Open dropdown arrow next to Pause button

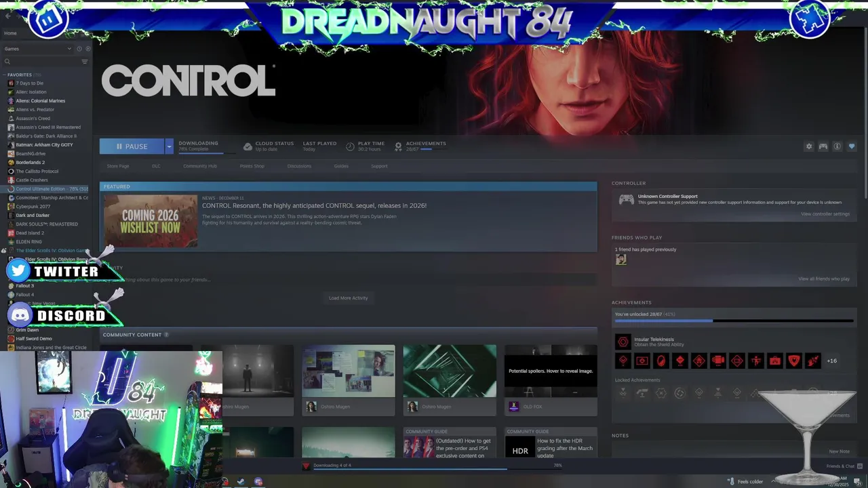pyautogui.click(x=170, y=146)
